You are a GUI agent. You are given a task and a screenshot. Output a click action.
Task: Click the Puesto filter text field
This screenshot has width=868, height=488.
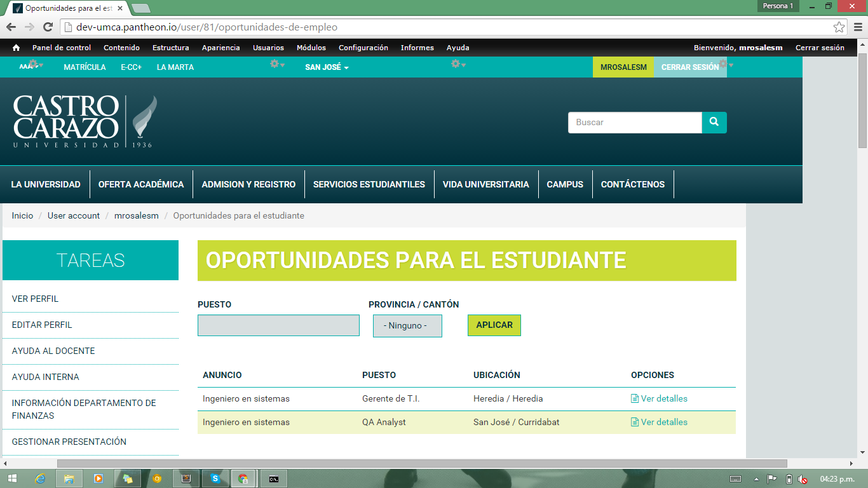pyautogui.click(x=278, y=325)
